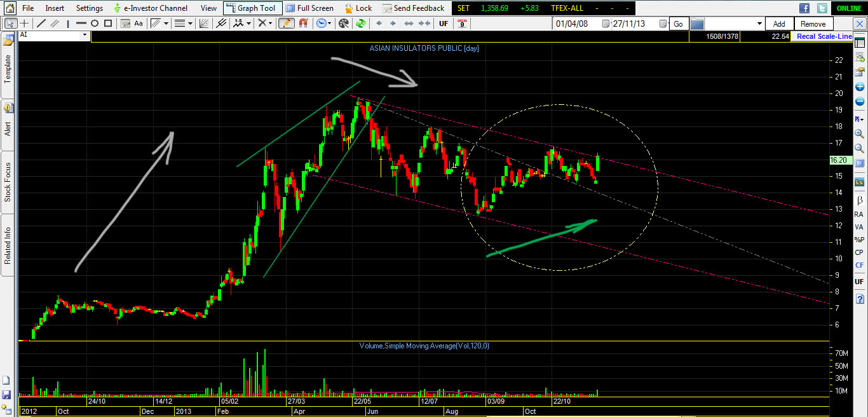The image size is (868, 417).
Task: Select the crosshair cursor tool
Action: click(x=24, y=23)
